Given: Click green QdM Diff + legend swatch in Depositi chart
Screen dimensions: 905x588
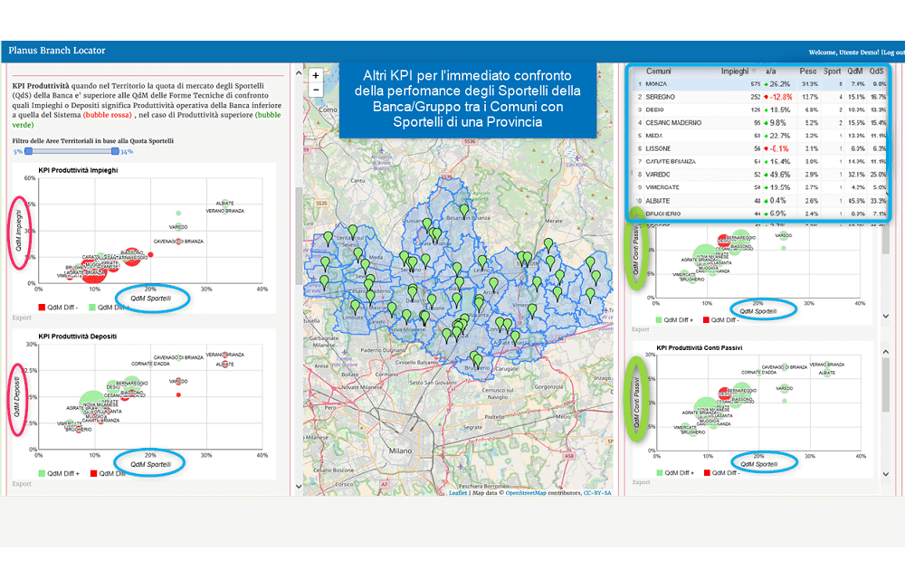Looking at the screenshot, I should click(42, 474).
